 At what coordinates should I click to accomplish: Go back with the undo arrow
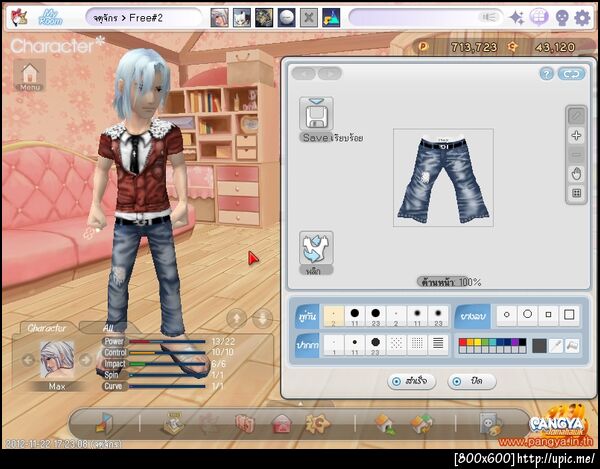pyautogui.click(x=303, y=73)
